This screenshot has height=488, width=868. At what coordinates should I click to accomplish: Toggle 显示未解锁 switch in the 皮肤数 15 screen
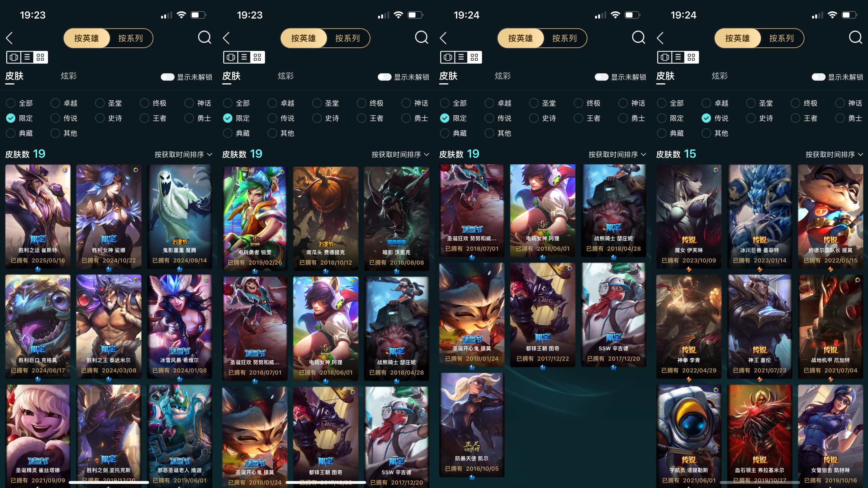(x=818, y=77)
